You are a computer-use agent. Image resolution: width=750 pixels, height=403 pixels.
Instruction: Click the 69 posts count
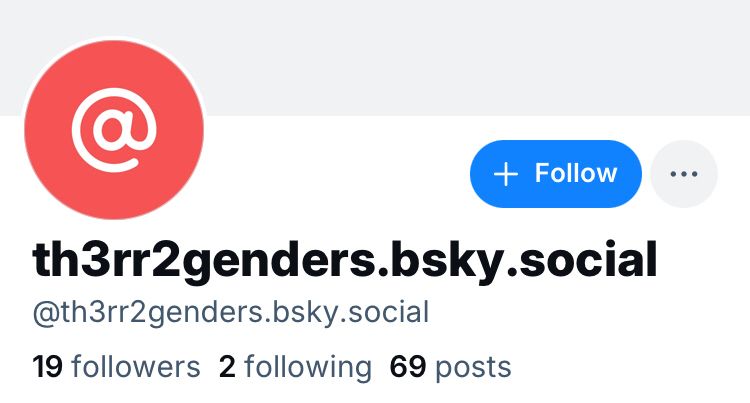click(451, 368)
